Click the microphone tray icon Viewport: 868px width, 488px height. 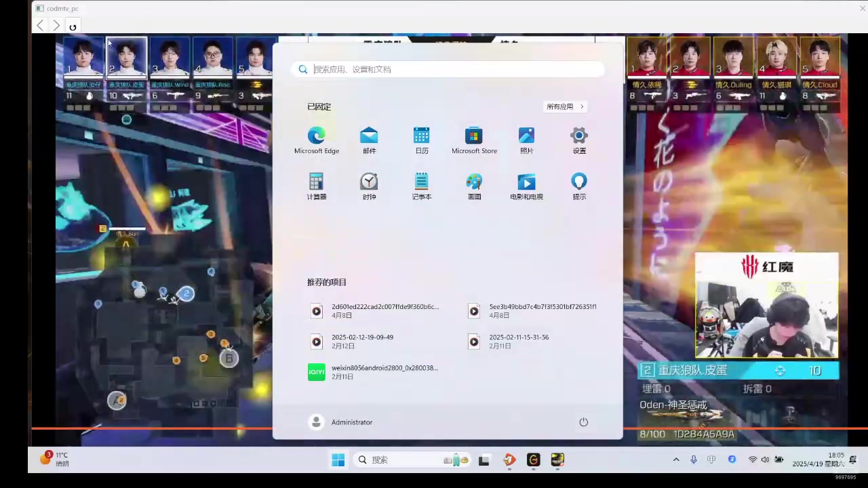pyautogui.click(x=693, y=460)
